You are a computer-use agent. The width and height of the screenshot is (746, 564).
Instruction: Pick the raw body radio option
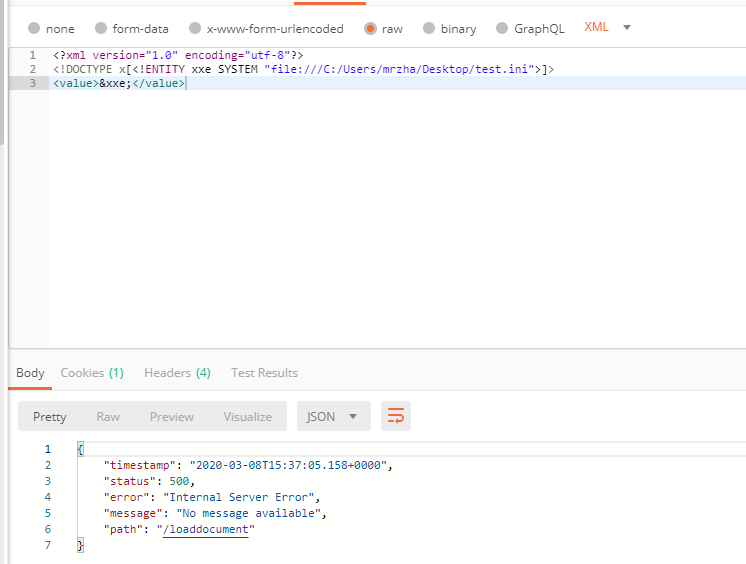click(x=370, y=29)
